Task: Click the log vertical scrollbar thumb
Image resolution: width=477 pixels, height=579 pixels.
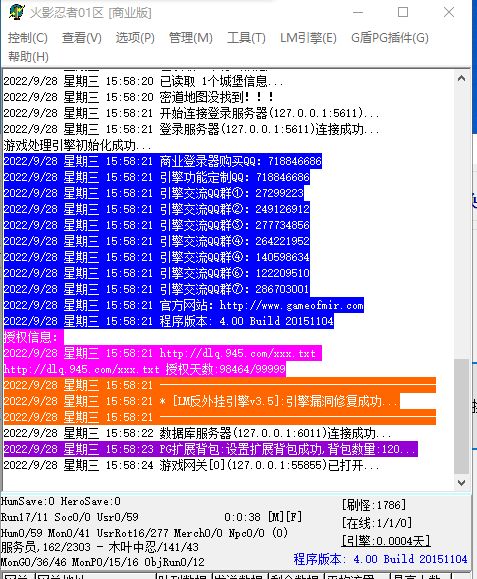Action: click(x=461, y=415)
